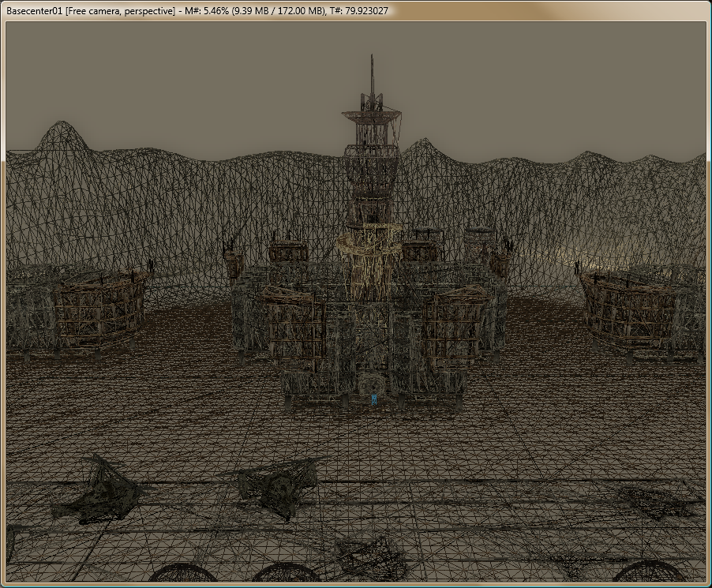Screen dimensions: 712x588
Task: Select the antenna spire atop the central tower
Action: pyautogui.click(x=371, y=81)
